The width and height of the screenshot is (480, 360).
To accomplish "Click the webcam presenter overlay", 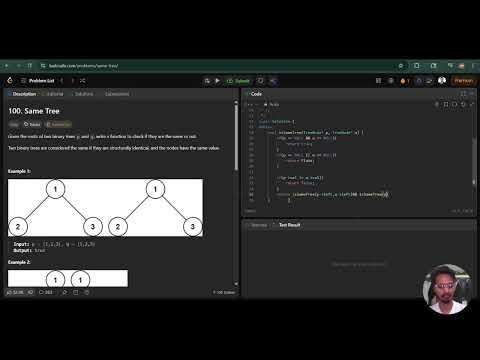I will 447,289.
